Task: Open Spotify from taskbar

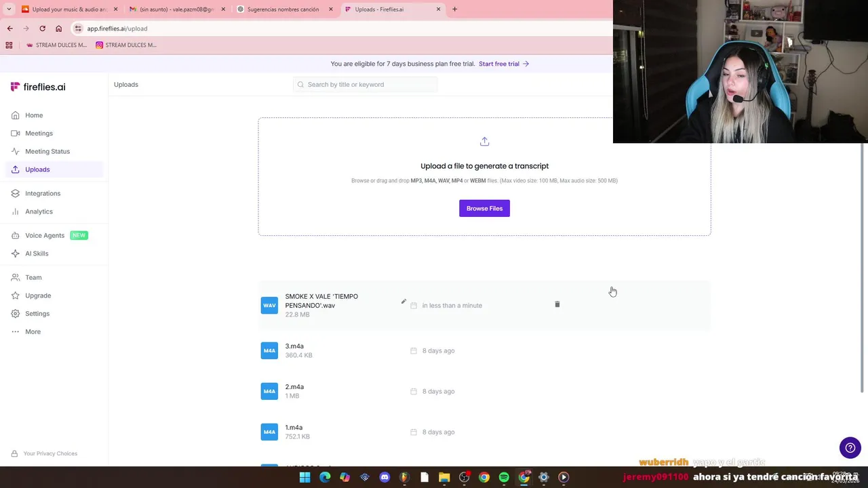Action: 504,477
